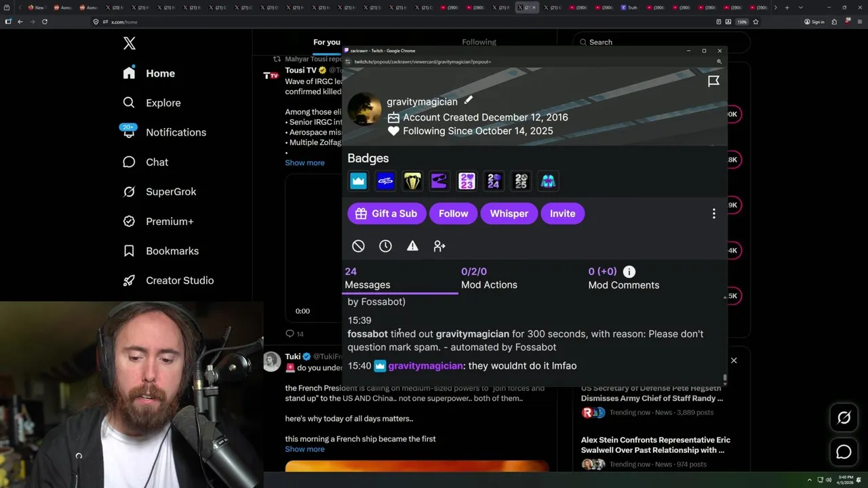The width and height of the screenshot is (868, 488).
Task: Open Explore in X sidebar
Action: coord(152,103)
